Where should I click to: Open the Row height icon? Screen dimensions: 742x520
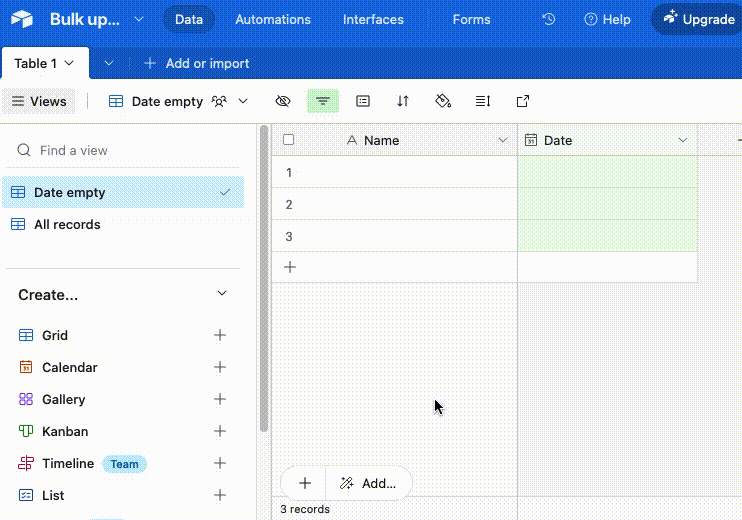(x=483, y=101)
